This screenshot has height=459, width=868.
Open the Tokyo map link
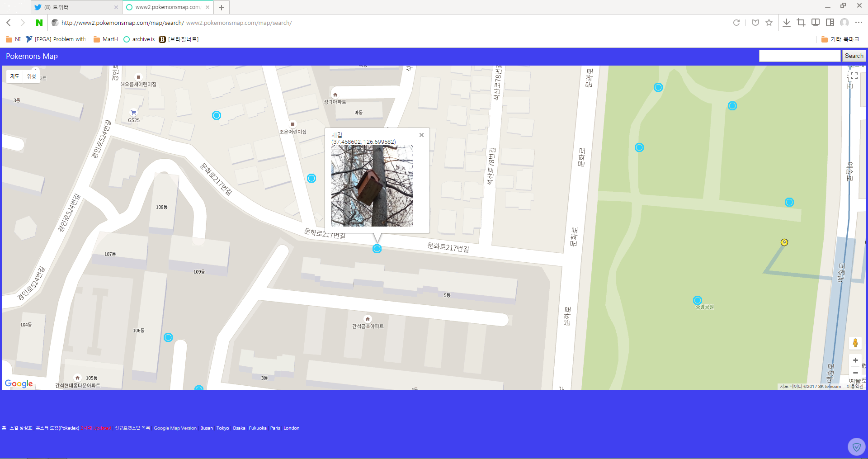pos(222,428)
